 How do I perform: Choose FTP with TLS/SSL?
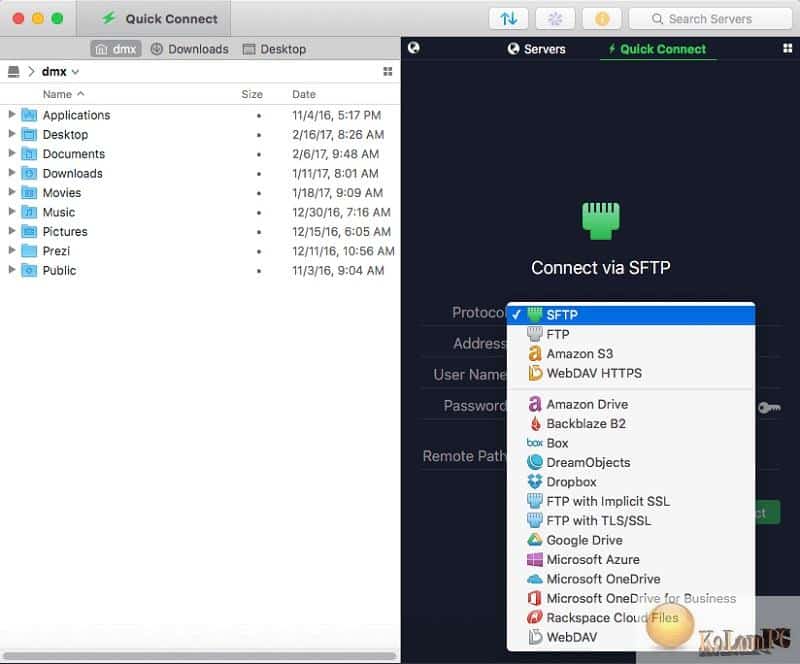631,521
